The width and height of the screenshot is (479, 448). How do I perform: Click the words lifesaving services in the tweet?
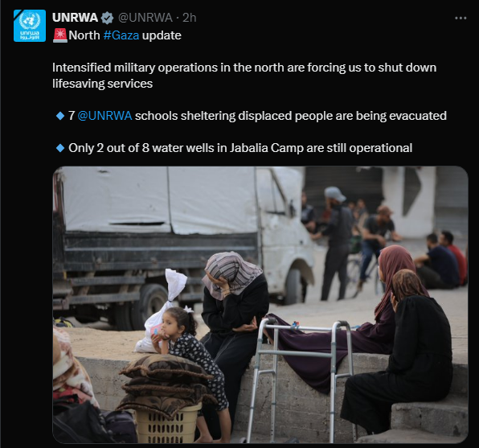tap(102, 84)
